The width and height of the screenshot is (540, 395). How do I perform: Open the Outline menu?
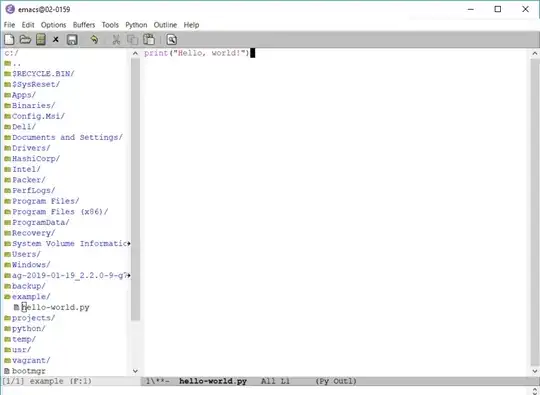(x=165, y=25)
